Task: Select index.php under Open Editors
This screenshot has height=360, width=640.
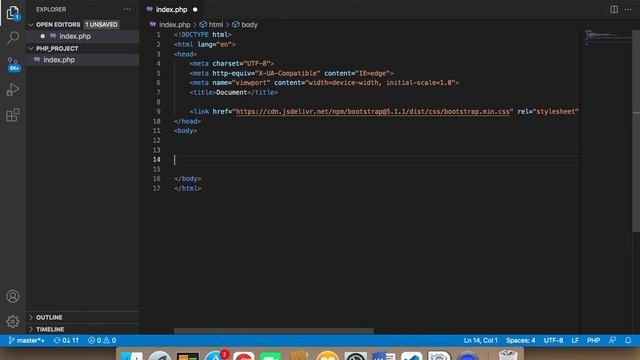Action: point(83,36)
